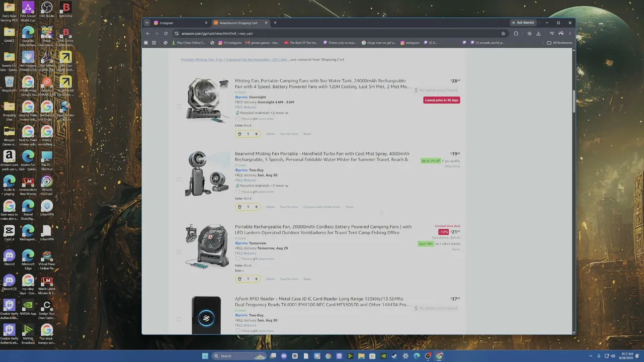Viewport: 644px width, 362px height.
Task: Open a new Chrome tab
Action: [275, 23]
